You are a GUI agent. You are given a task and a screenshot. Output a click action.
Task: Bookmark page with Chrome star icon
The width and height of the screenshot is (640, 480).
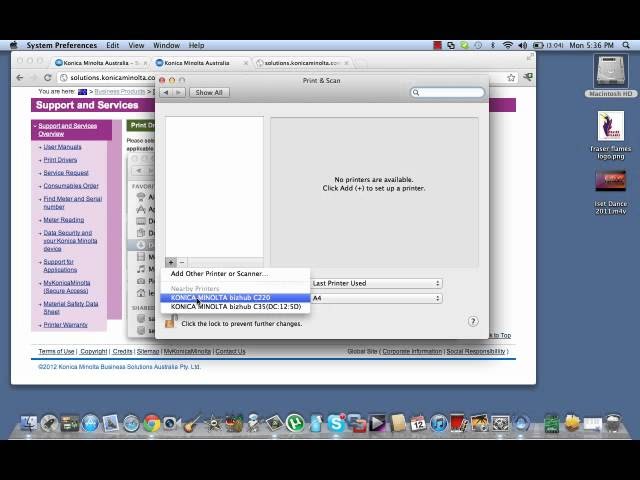point(511,78)
